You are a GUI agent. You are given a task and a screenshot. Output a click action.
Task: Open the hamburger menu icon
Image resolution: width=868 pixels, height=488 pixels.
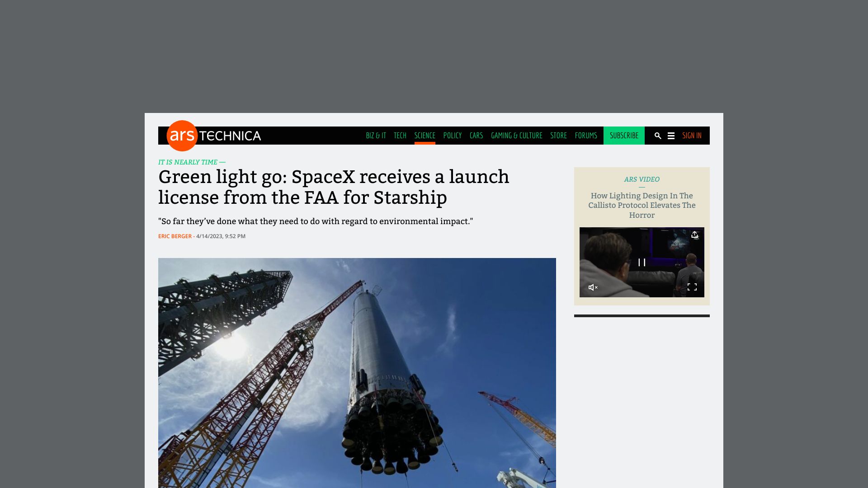[x=671, y=136]
